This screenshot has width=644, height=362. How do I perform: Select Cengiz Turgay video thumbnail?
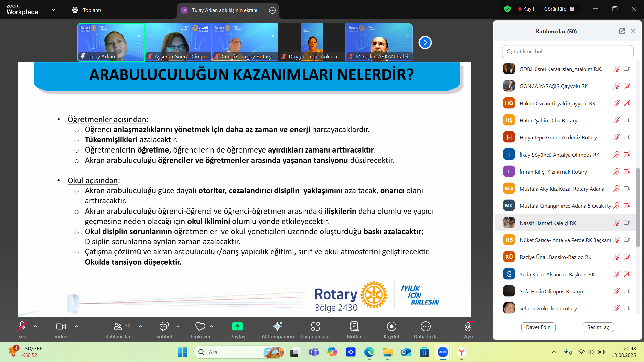click(x=245, y=42)
